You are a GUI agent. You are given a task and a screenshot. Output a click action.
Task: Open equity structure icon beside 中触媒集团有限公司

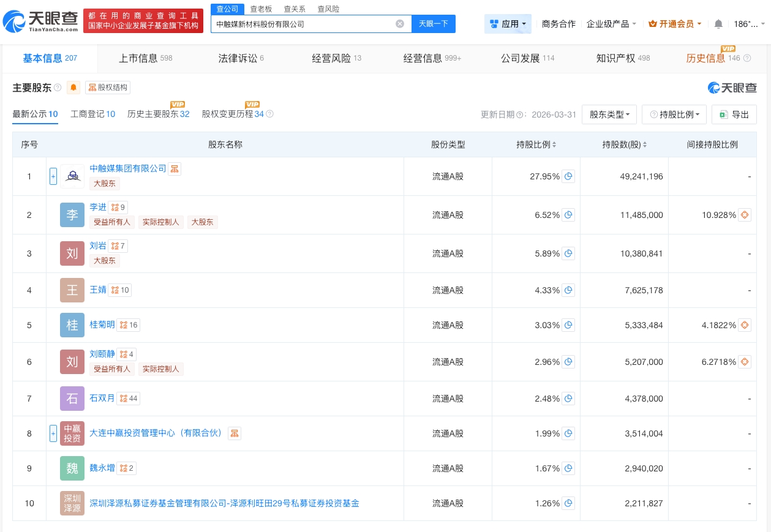tap(175, 169)
